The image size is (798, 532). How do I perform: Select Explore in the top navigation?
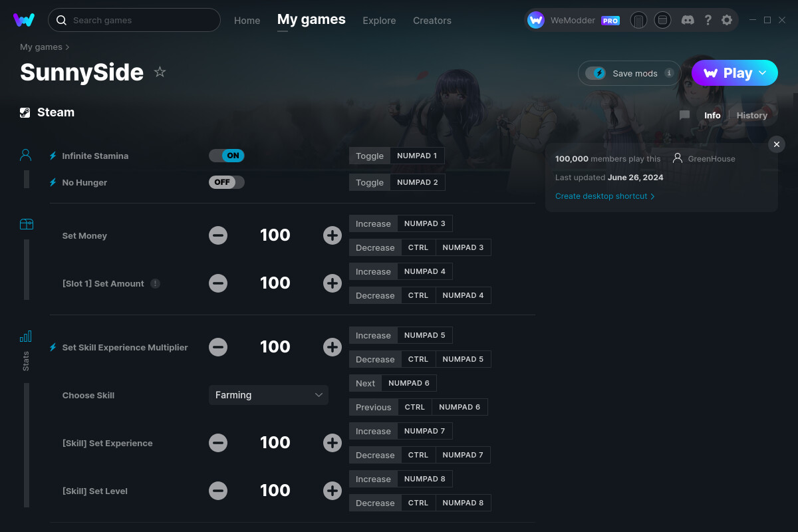379,20
